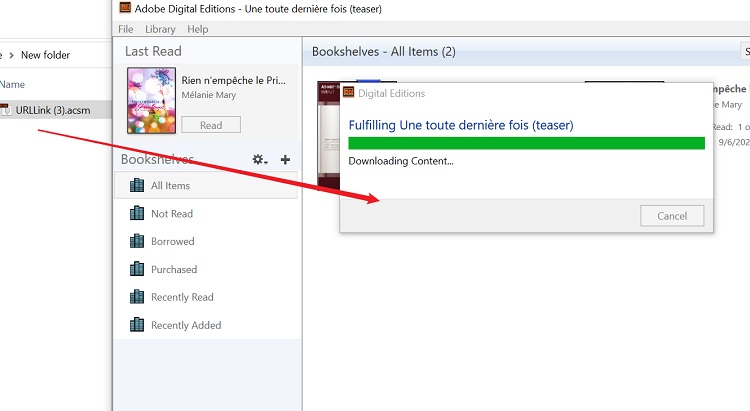Select URLLink (3).acsm file in Explorer
The width and height of the screenshot is (750, 411).
55,110
